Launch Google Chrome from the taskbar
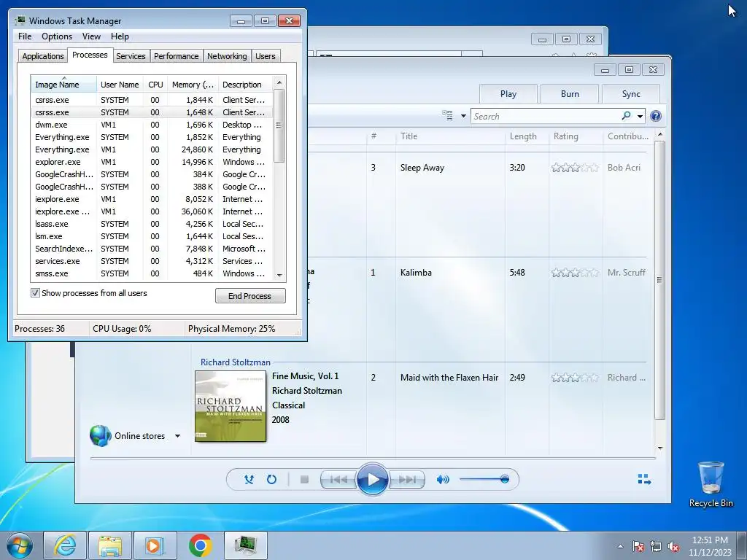 [x=200, y=545]
